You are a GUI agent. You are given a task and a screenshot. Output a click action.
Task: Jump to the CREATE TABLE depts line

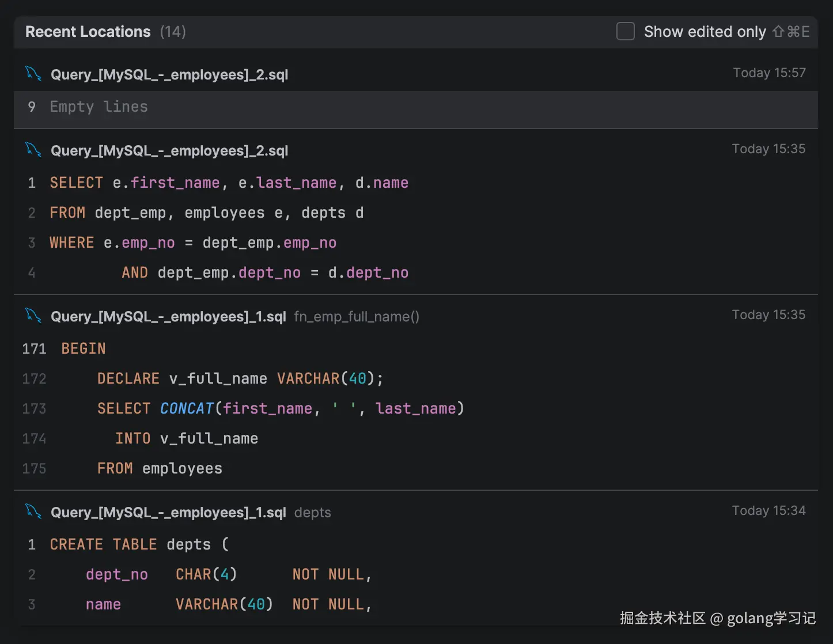(139, 545)
